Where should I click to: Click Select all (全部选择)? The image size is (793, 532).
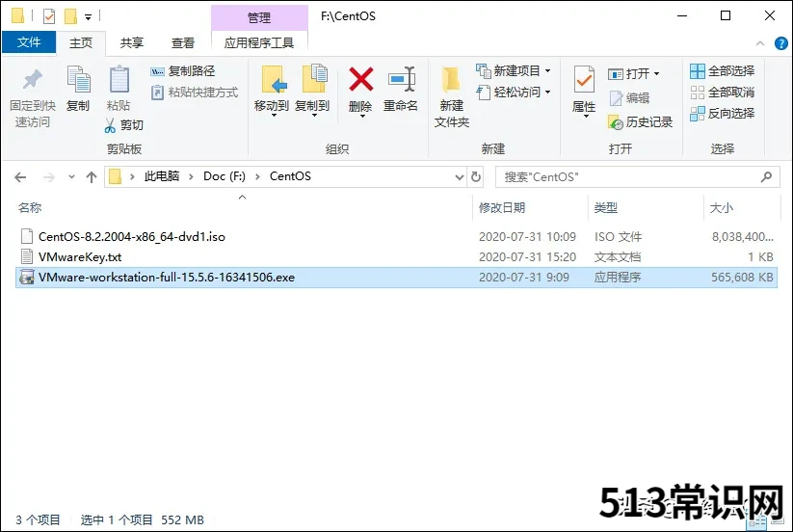pyautogui.click(x=723, y=71)
